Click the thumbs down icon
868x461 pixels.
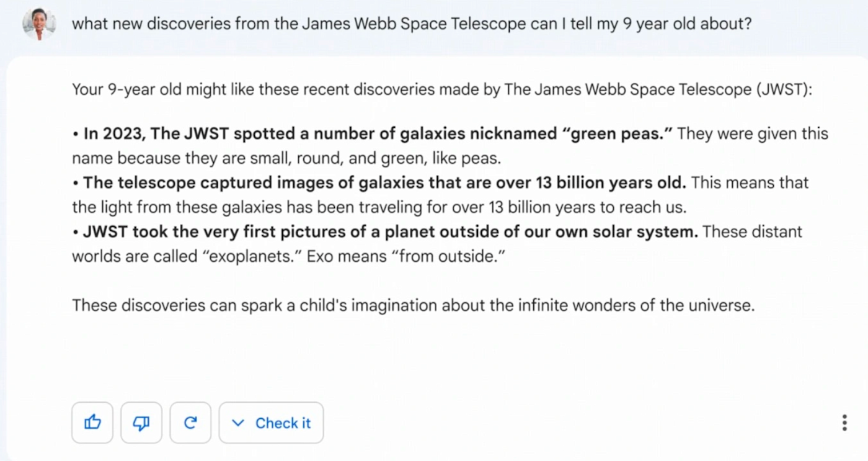(141, 423)
